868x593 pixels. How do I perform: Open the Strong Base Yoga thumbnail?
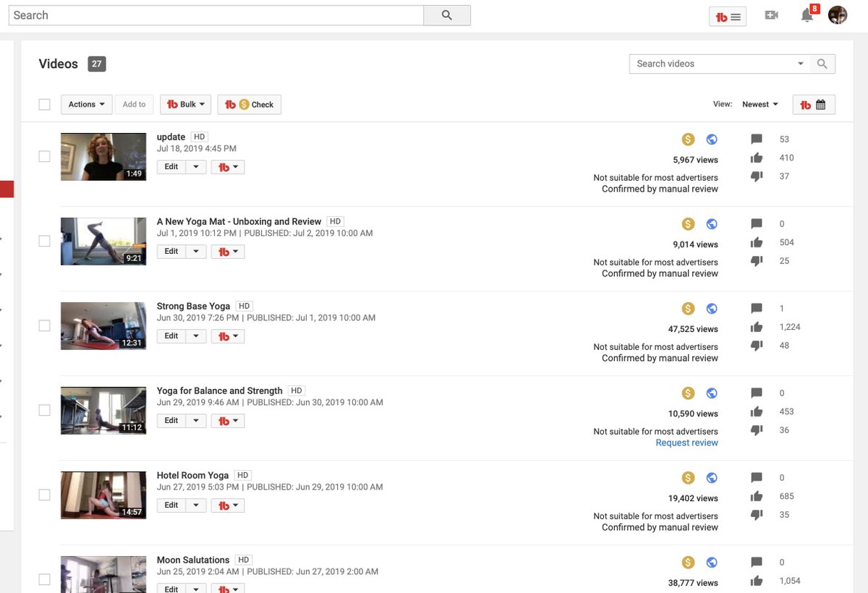pyautogui.click(x=103, y=325)
